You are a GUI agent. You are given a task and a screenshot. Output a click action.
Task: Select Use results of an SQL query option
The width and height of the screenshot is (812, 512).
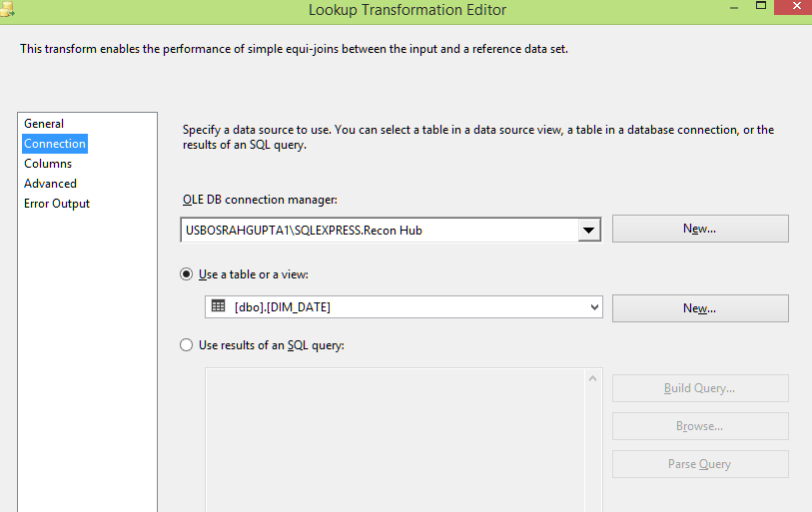click(x=187, y=344)
